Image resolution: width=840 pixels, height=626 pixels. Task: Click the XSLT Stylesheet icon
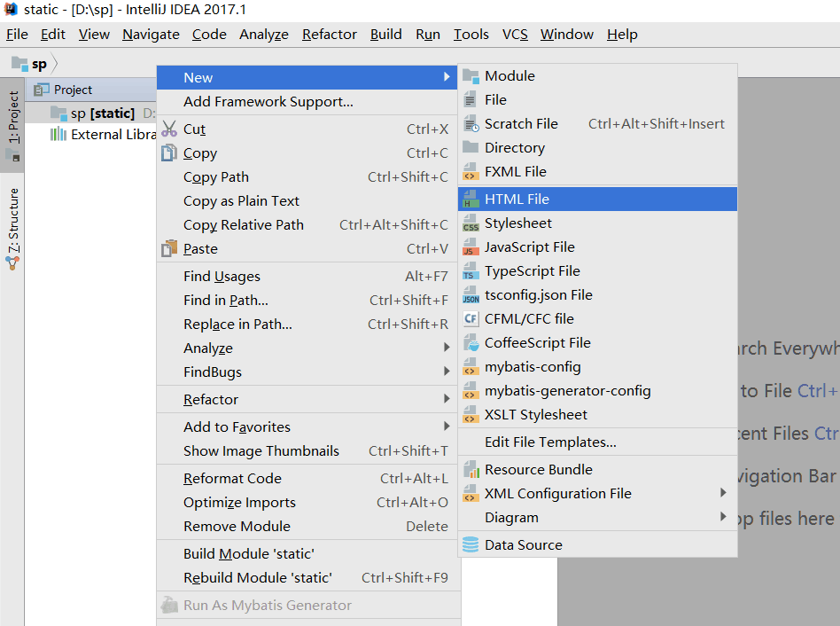coord(471,415)
